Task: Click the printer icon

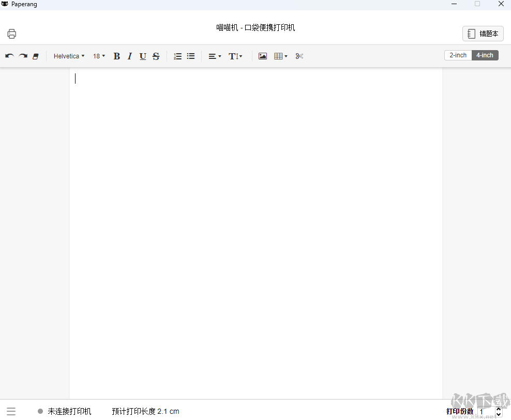Action: 12,34
